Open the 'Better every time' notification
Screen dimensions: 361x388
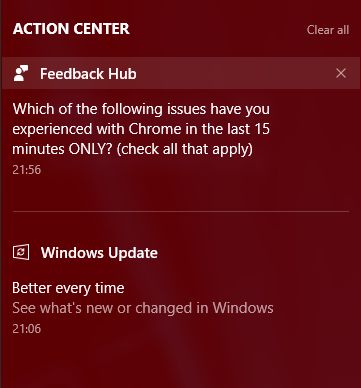[68, 288]
